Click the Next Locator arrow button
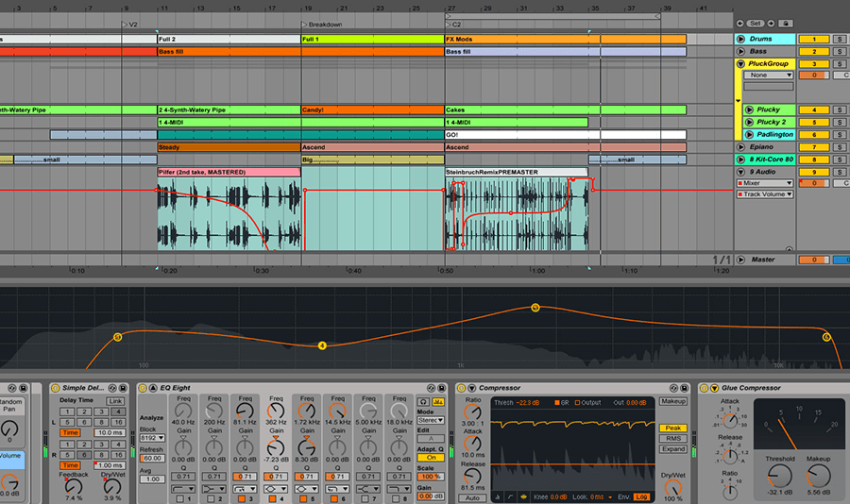 point(771,24)
